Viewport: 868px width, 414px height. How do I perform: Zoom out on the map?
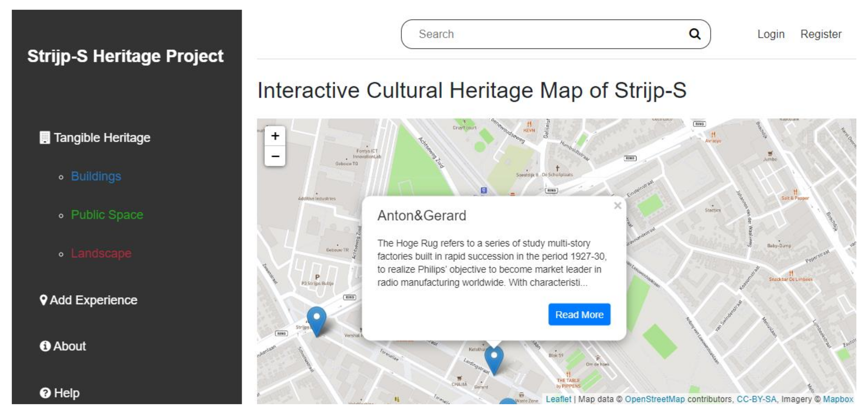pos(275,156)
